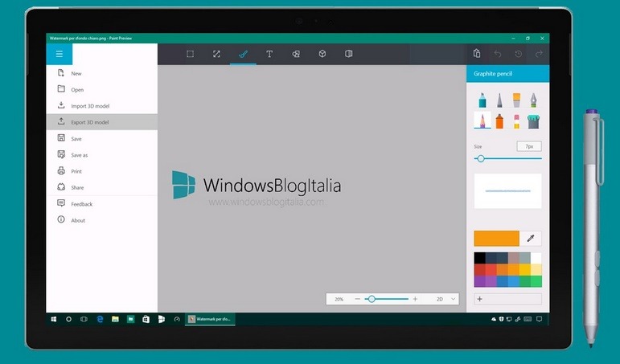Open the Windows Start menu
The image size is (620, 364).
54,319
